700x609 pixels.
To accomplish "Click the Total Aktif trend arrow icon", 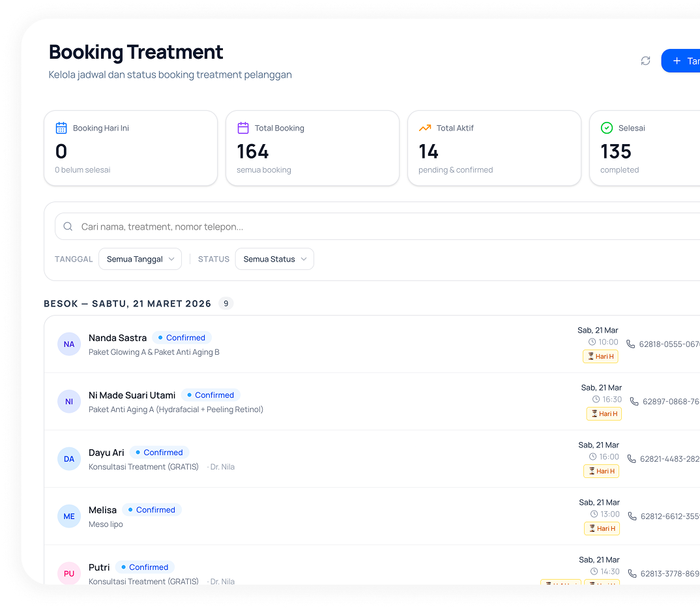I will click(425, 128).
